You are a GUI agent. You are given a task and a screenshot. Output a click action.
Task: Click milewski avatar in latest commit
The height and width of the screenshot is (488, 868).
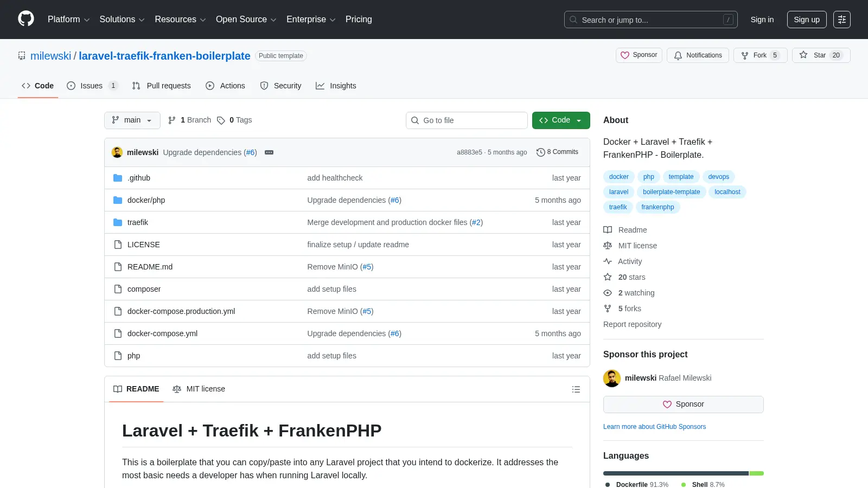[x=117, y=152]
